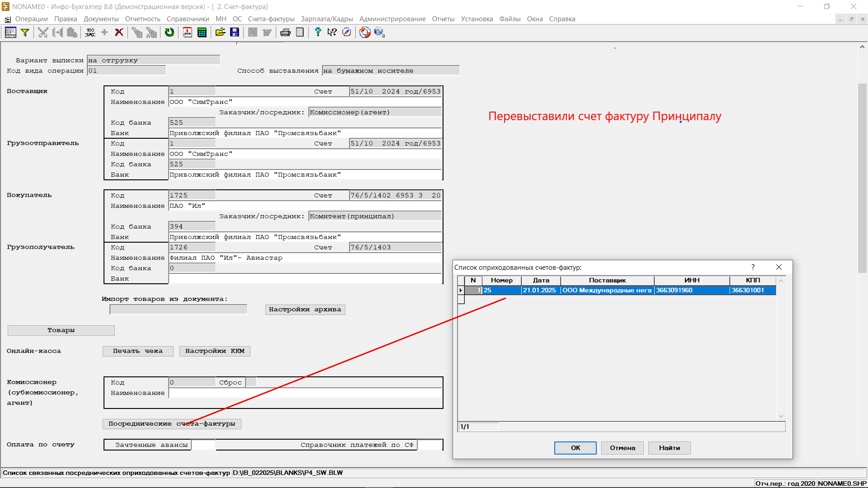Click the yellow filter funnel icon
The image size is (868, 488).
(25, 33)
